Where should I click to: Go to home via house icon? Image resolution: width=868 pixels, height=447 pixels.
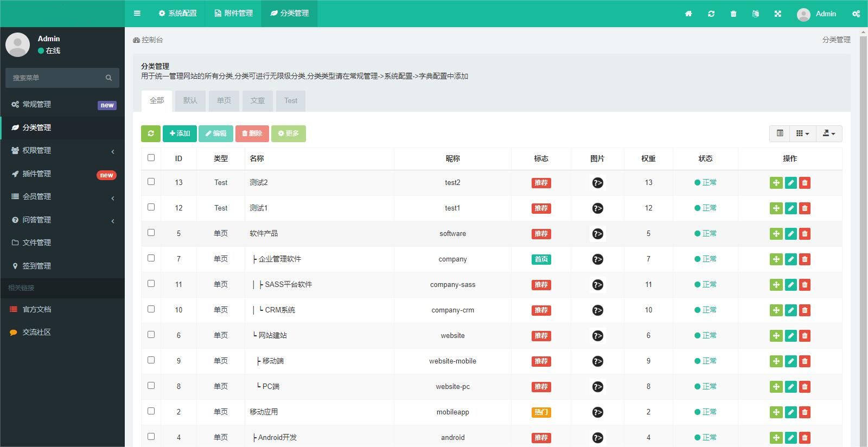[688, 14]
